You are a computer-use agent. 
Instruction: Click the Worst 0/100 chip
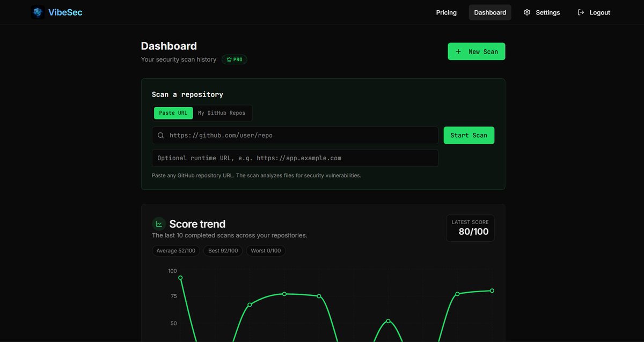coord(266,250)
